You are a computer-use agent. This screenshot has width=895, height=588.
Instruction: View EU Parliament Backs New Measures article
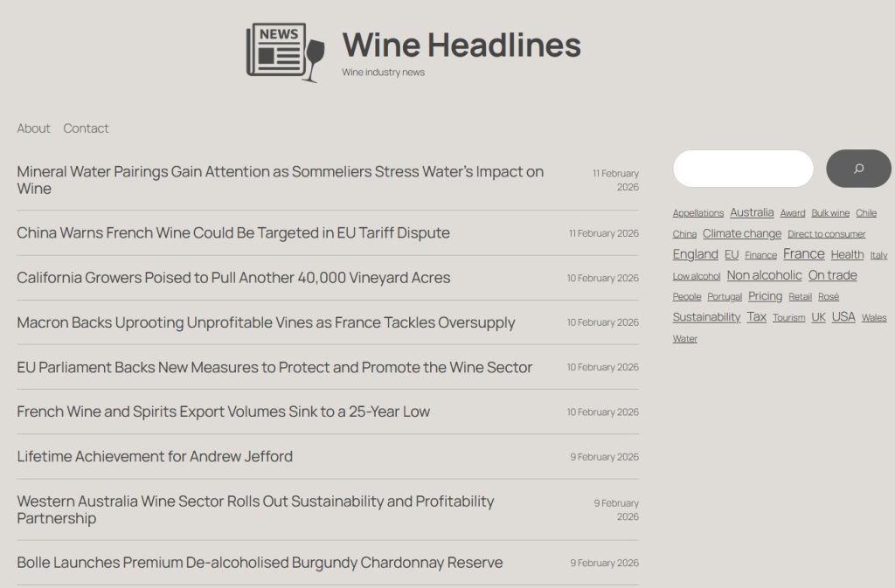click(274, 367)
